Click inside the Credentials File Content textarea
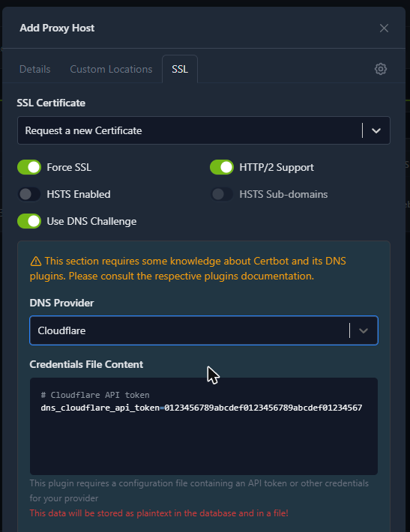 pos(204,426)
